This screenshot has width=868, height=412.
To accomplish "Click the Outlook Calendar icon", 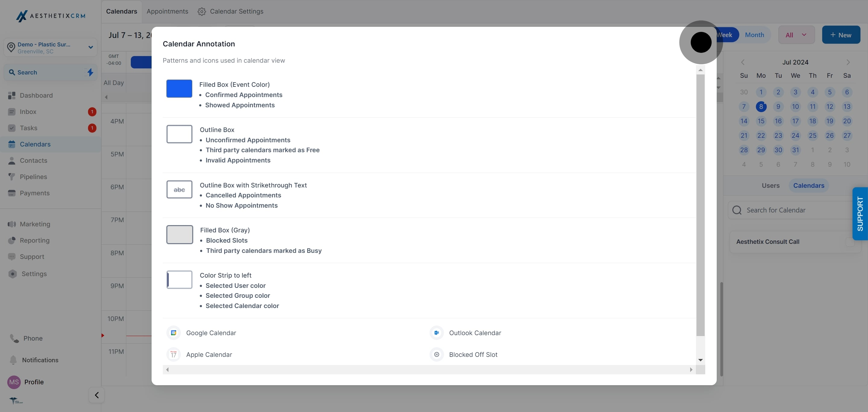I will 437,333.
